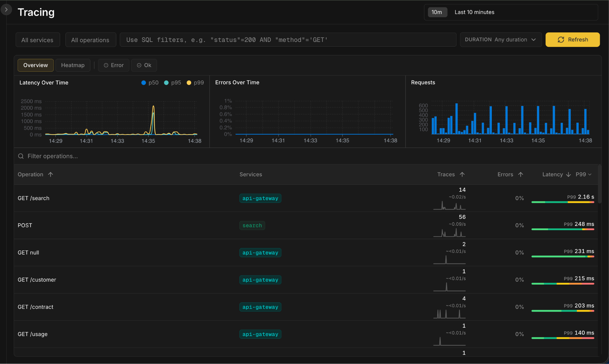Click the GET /search latency bar
Screen dimensions: 609x364
coord(563,202)
